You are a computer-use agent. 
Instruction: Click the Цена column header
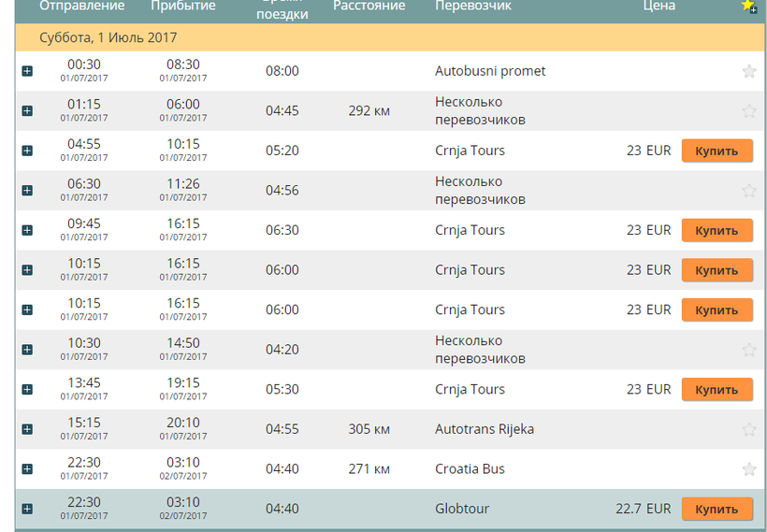click(x=658, y=7)
